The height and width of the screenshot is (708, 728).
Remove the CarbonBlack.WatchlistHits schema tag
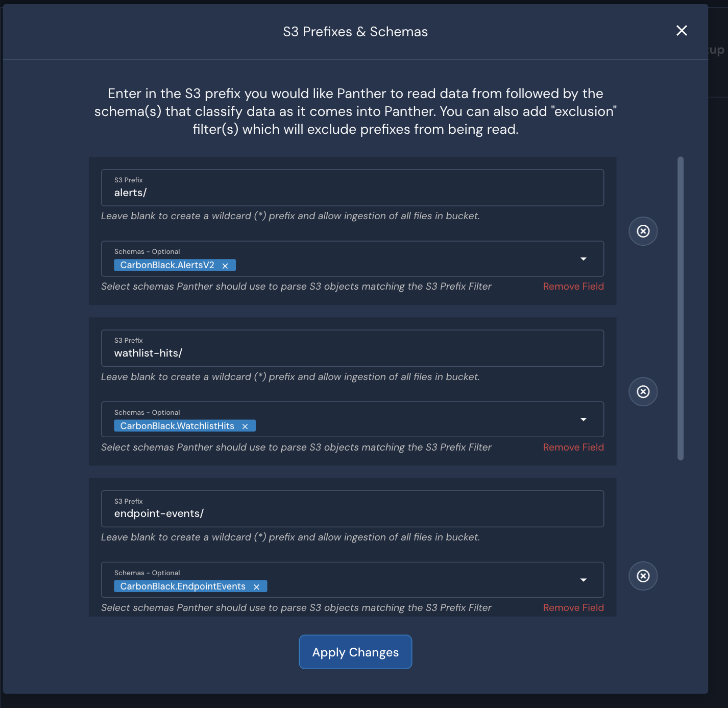245,427
